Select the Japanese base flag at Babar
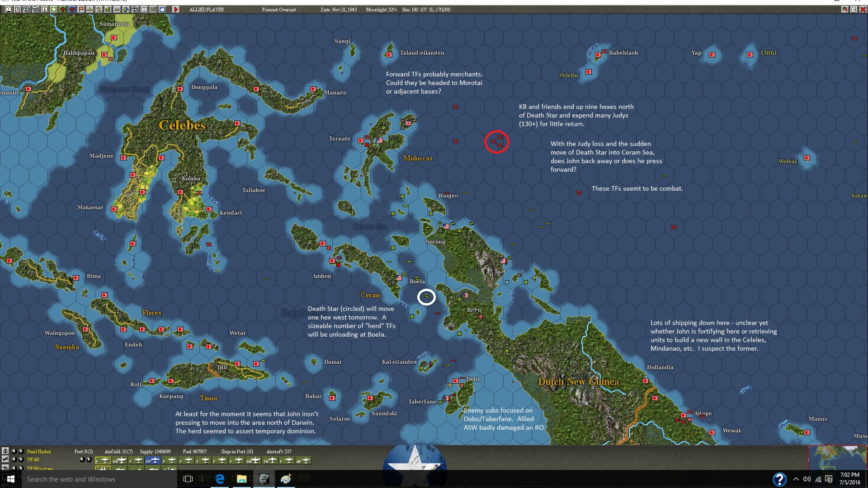This screenshot has height=488, width=868. tap(332, 398)
